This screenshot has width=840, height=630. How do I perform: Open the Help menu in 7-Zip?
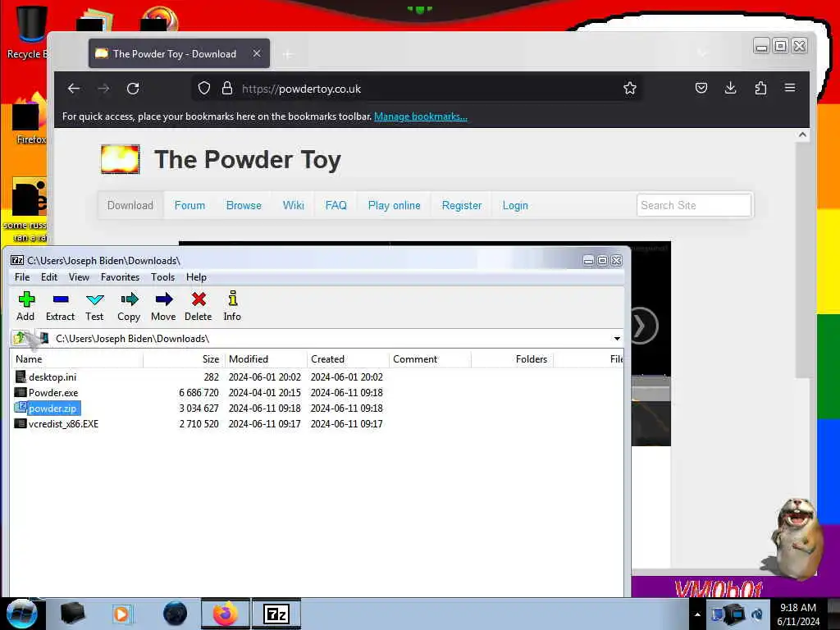point(196,277)
